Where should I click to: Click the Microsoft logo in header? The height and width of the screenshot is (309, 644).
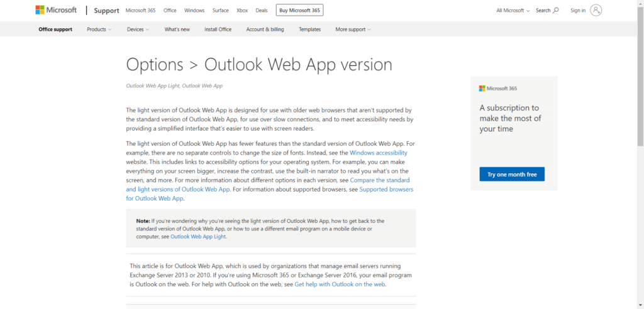(56, 10)
